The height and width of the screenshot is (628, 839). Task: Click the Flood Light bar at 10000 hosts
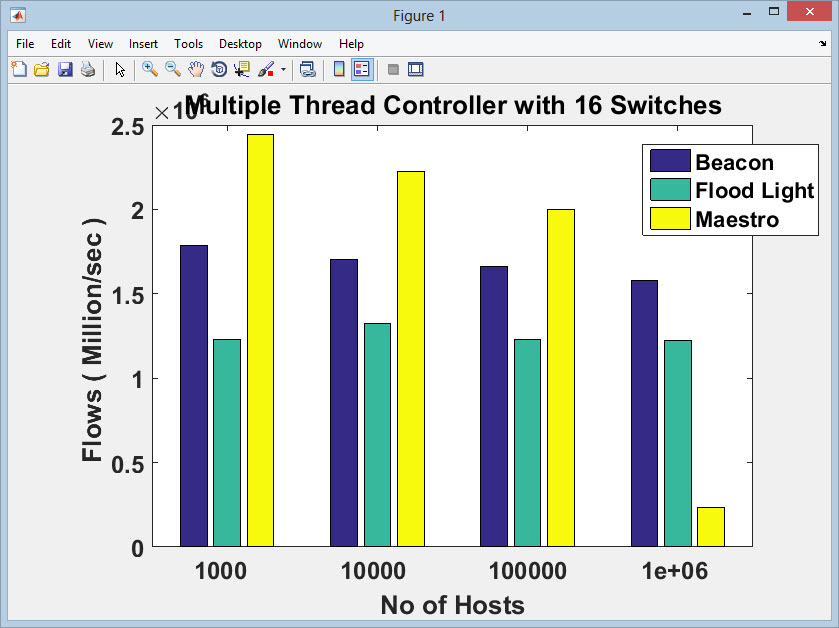377,435
